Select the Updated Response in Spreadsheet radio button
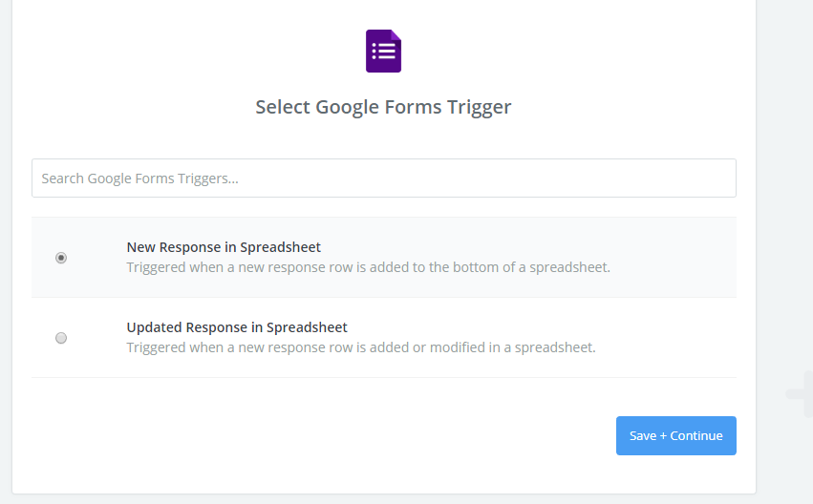This screenshot has width=813, height=504. (61, 338)
